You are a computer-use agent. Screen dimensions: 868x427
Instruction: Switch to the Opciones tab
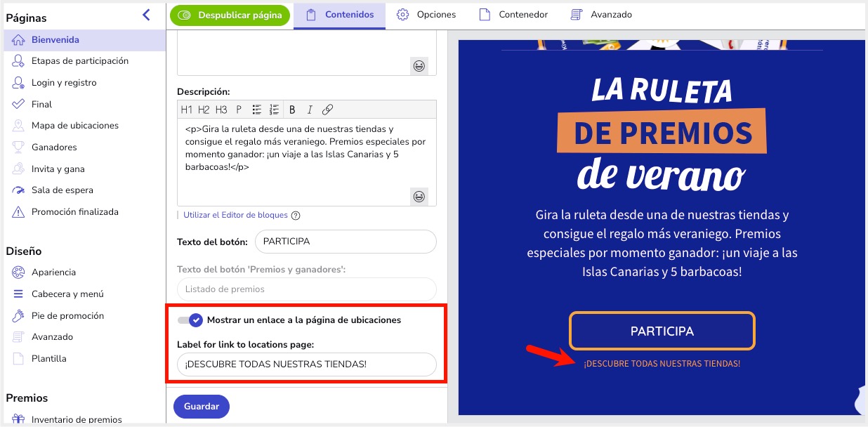click(x=426, y=15)
